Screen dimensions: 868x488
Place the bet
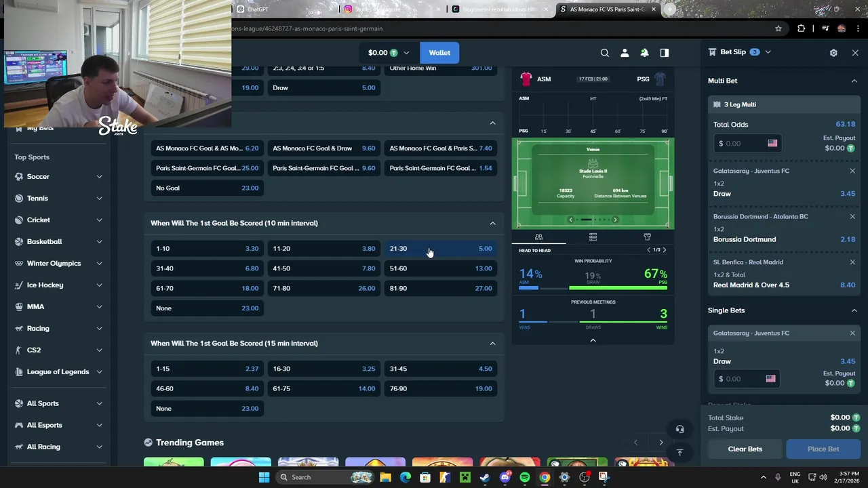click(823, 449)
